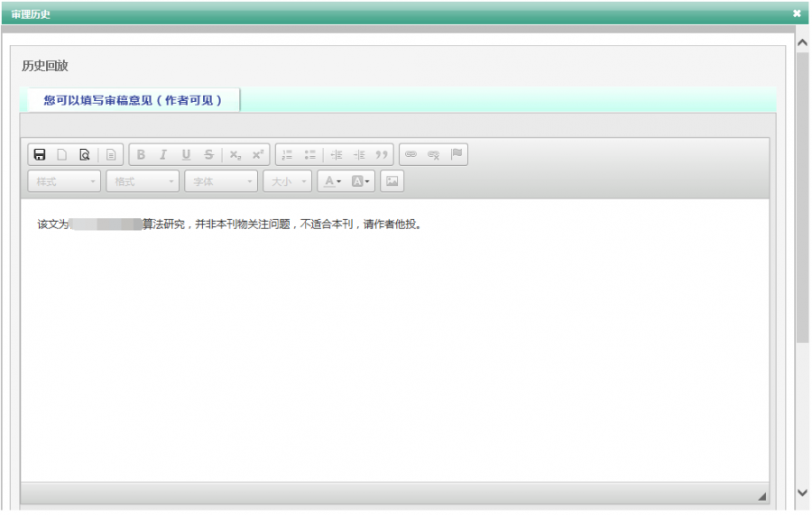812x515 pixels.
Task: Click the editor resize handle corner
Action: click(x=761, y=496)
